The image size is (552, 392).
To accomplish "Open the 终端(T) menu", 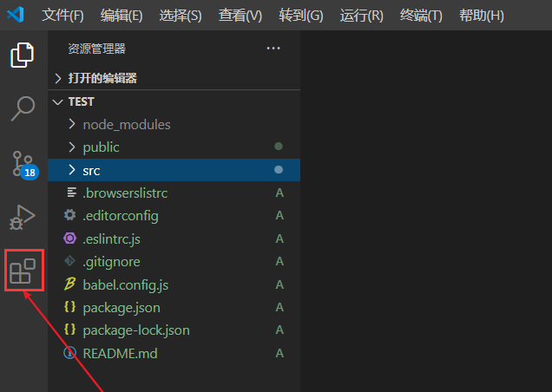I will coord(421,16).
